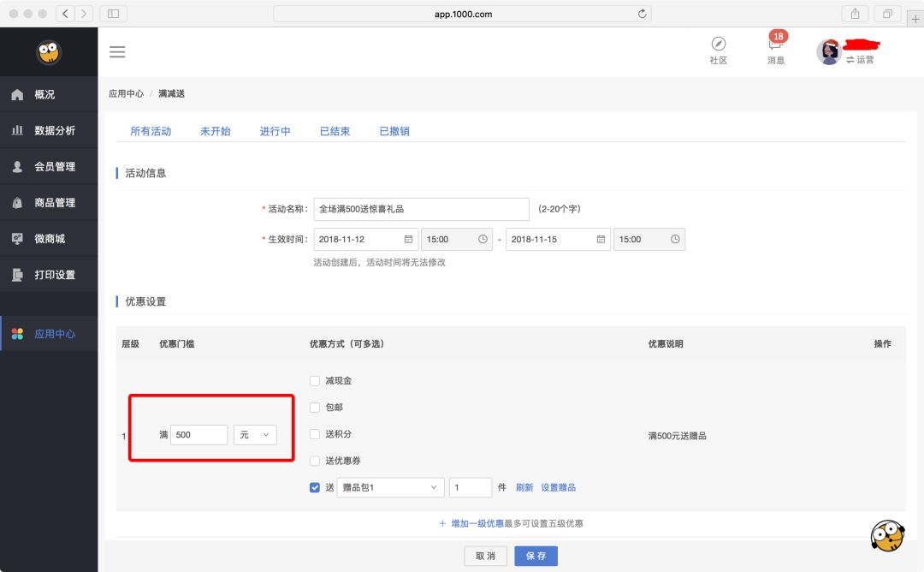Uncheck the 送 gift package option
This screenshot has height=572, width=924.
coord(315,486)
